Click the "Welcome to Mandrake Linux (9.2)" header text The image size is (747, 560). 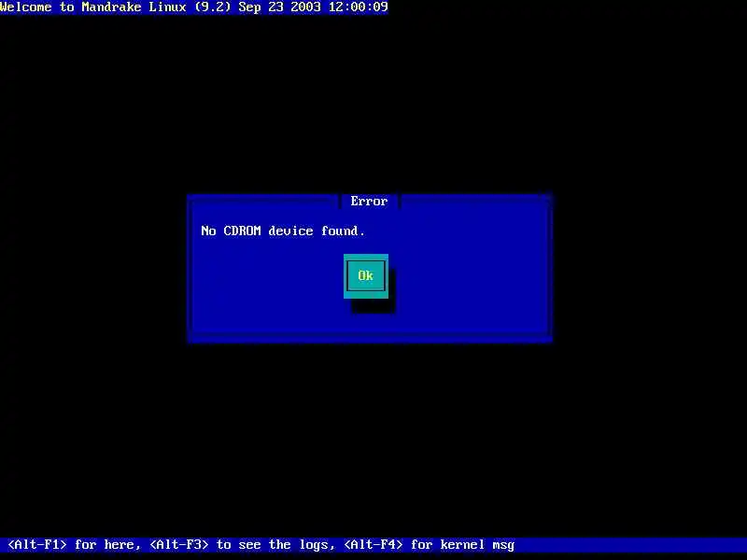115,7
